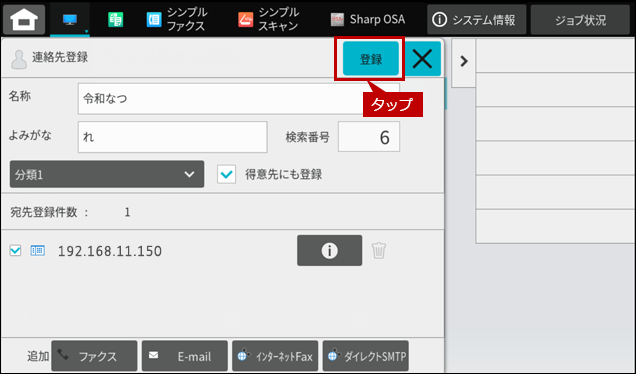Viewport: 636px width, 374px height.
Task: Edit the 名称 field 令和なつ
Action: [238, 99]
